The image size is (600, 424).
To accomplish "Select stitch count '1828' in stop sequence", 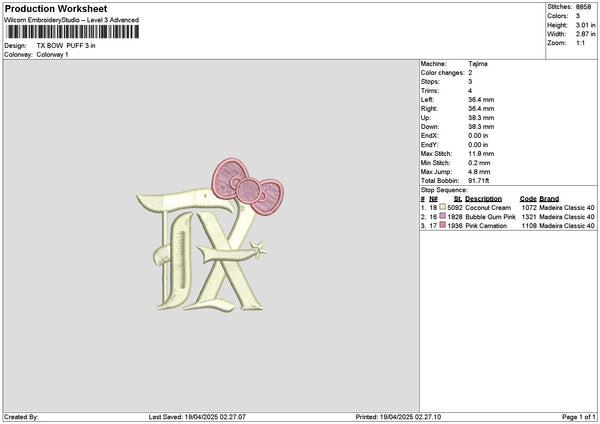I will click(x=455, y=217).
